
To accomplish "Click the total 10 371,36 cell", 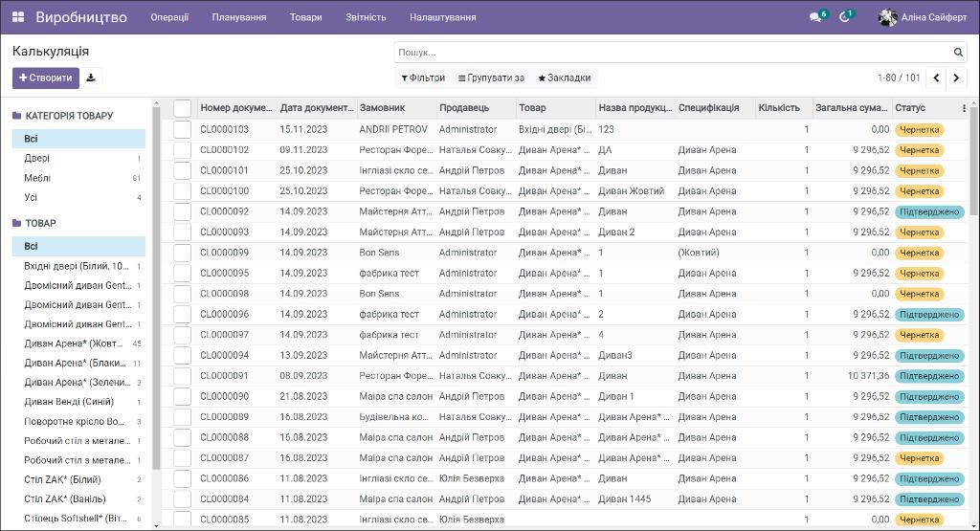I will (868, 376).
